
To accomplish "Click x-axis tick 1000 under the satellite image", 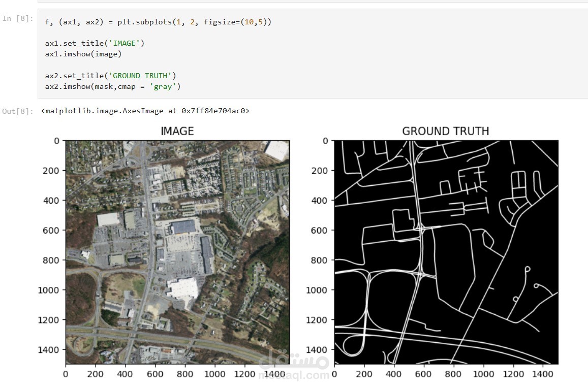I will coord(214,375).
